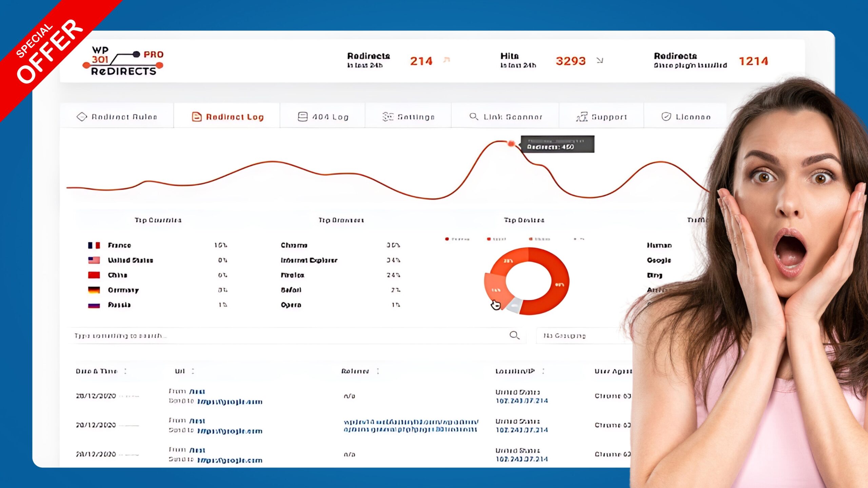This screenshot has width=868, height=488.
Task: Open the redirect URL link in third log row
Action: (230, 460)
